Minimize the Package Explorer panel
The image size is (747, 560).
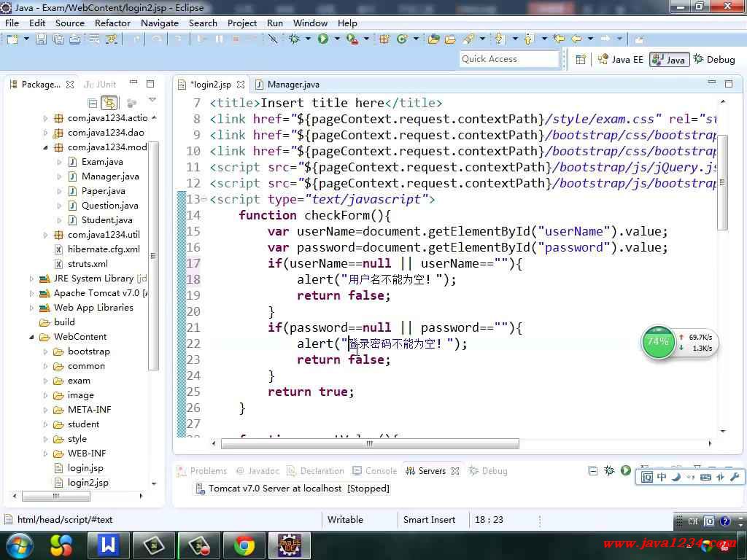[x=134, y=83]
